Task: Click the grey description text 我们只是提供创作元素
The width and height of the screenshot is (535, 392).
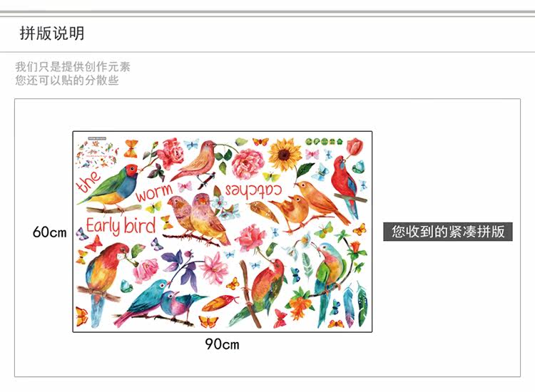Action: [73, 66]
